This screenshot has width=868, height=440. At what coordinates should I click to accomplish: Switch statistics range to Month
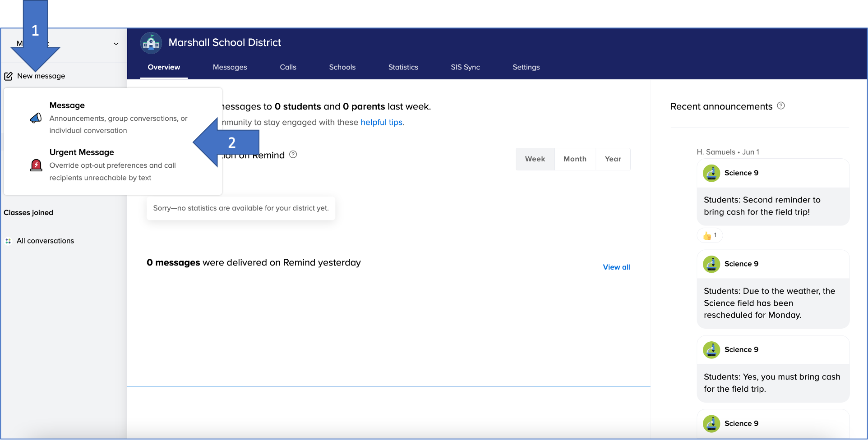pyautogui.click(x=575, y=159)
